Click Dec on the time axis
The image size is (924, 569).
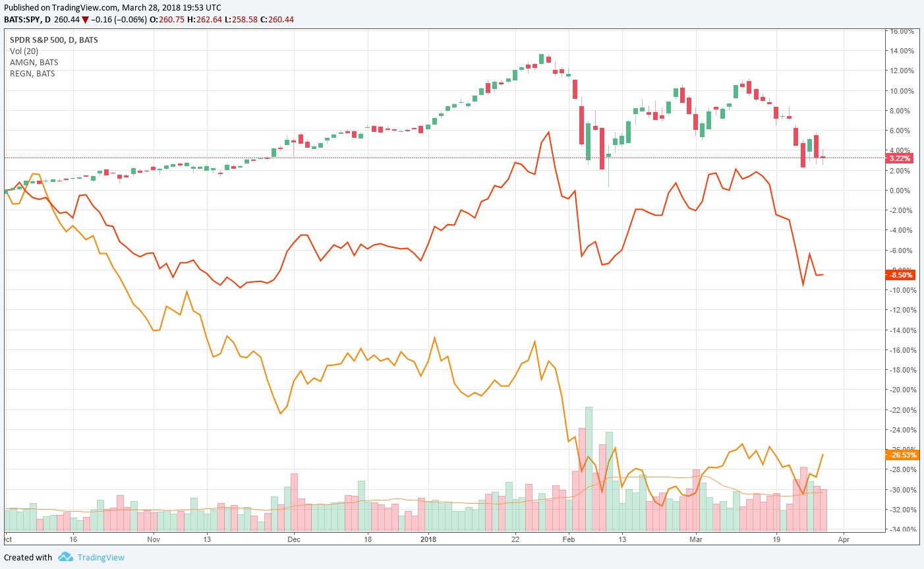click(x=294, y=539)
